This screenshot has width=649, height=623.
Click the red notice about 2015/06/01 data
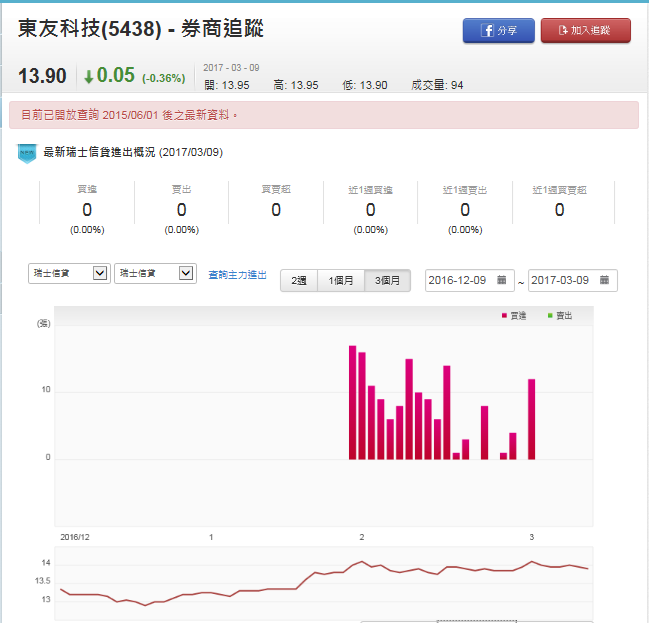(x=324, y=115)
